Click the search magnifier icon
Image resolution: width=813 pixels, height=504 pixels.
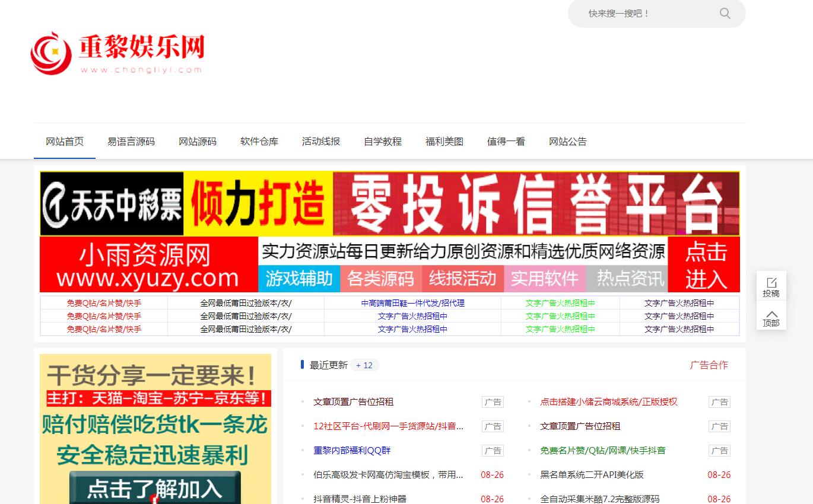725,13
